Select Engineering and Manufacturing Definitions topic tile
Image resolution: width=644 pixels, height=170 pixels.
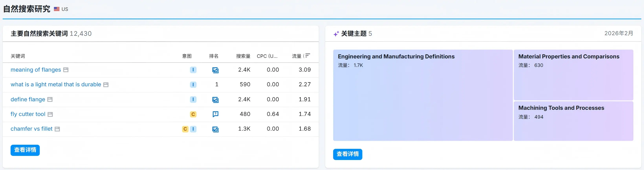[x=423, y=95]
